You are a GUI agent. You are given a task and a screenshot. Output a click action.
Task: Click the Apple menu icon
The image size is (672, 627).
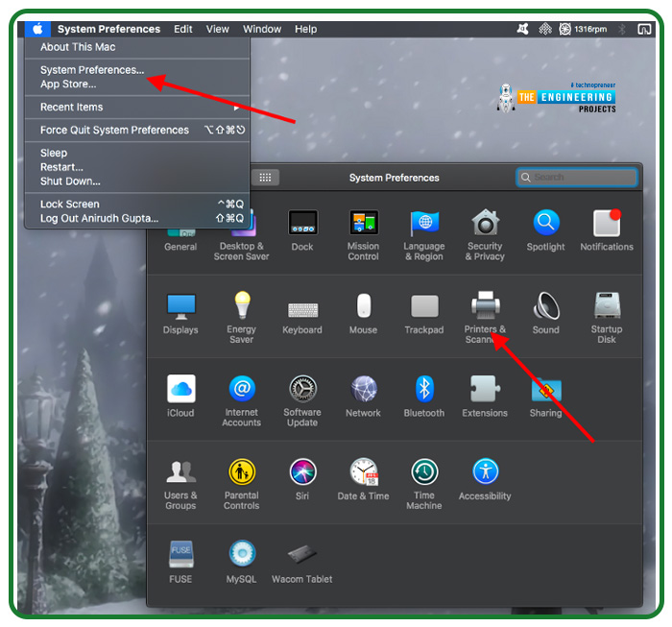(x=37, y=29)
